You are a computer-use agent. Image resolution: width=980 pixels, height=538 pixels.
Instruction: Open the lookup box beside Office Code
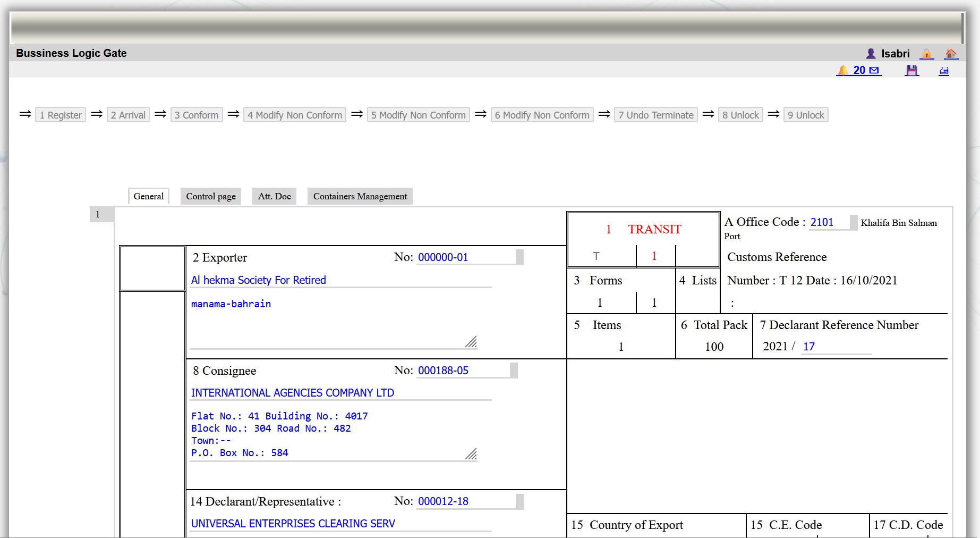point(853,222)
